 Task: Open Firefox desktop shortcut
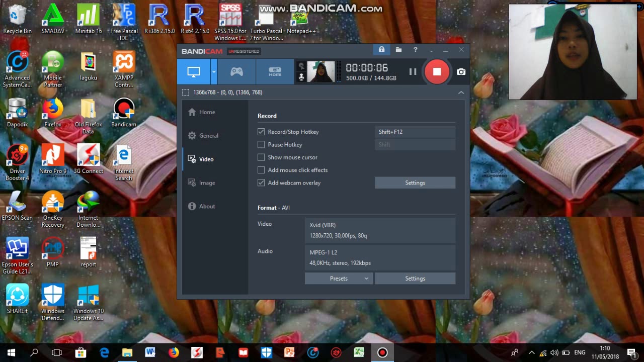coord(53,113)
